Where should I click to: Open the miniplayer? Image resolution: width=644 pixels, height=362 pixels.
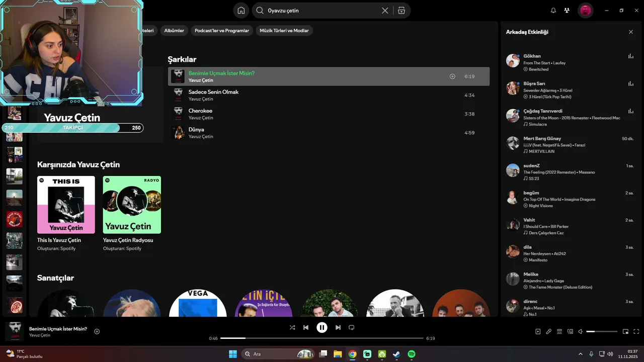[x=626, y=331]
